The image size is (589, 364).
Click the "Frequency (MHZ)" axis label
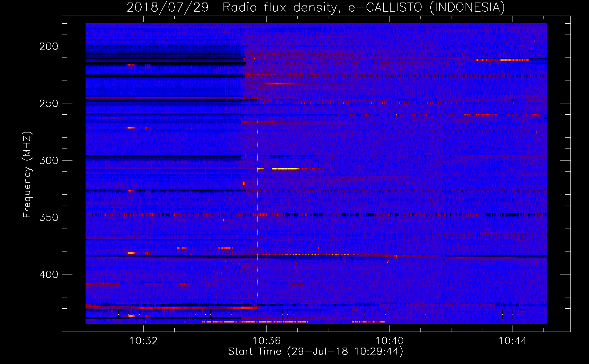pyautogui.click(x=27, y=174)
